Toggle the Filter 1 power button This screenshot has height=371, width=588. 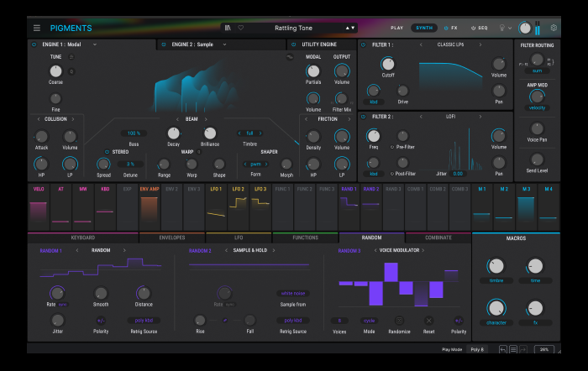(363, 44)
